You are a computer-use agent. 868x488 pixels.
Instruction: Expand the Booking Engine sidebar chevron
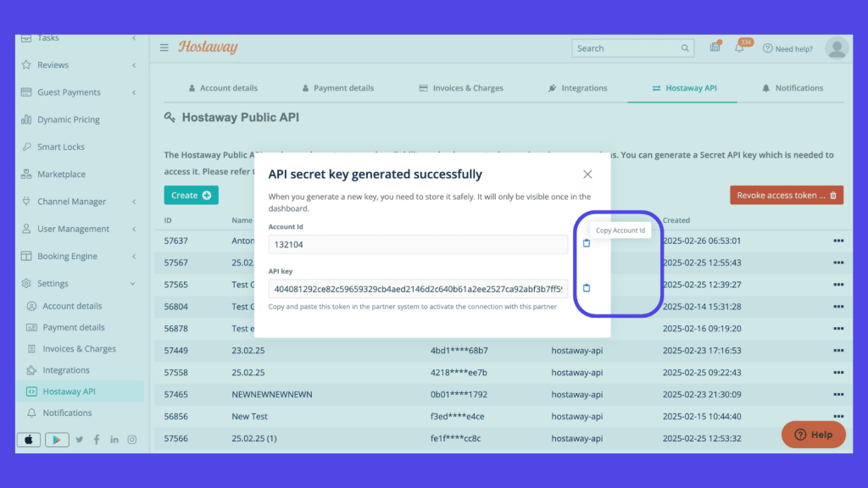[134, 256]
